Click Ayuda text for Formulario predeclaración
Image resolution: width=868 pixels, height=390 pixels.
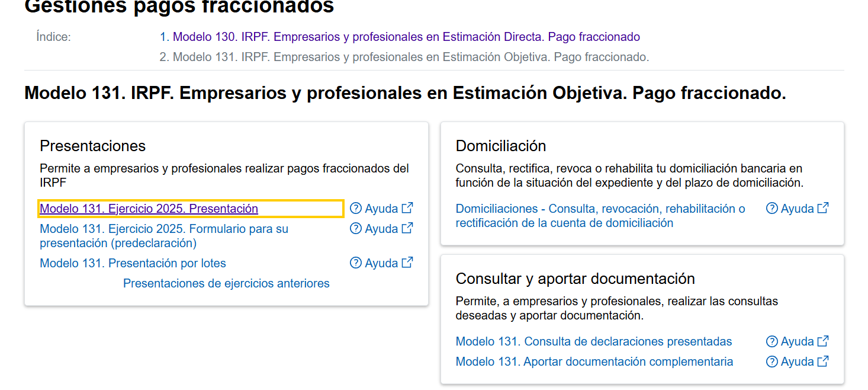(x=381, y=229)
